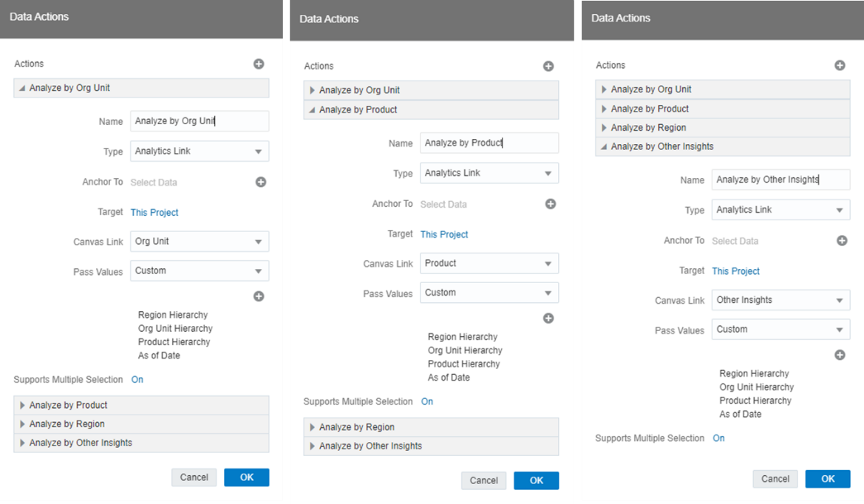Add pass value column in left dialog
The height and width of the screenshot is (504, 864).
(x=259, y=296)
